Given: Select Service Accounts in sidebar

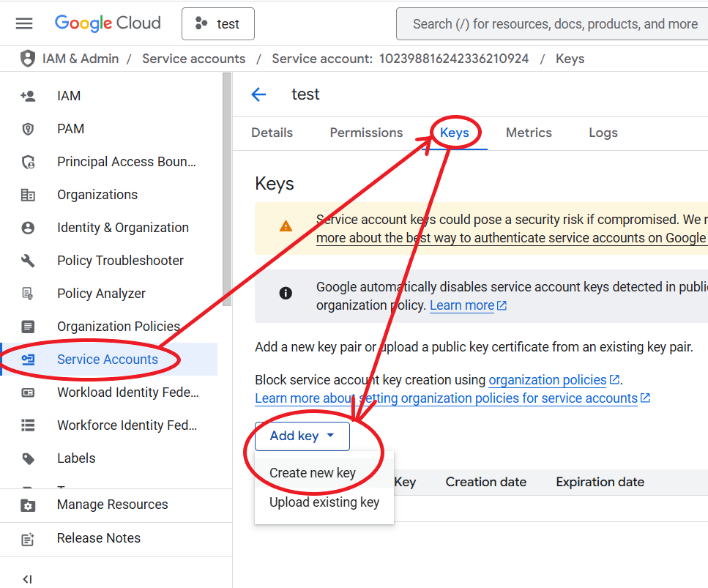Looking at the screenshot, I should coord(109,360).
